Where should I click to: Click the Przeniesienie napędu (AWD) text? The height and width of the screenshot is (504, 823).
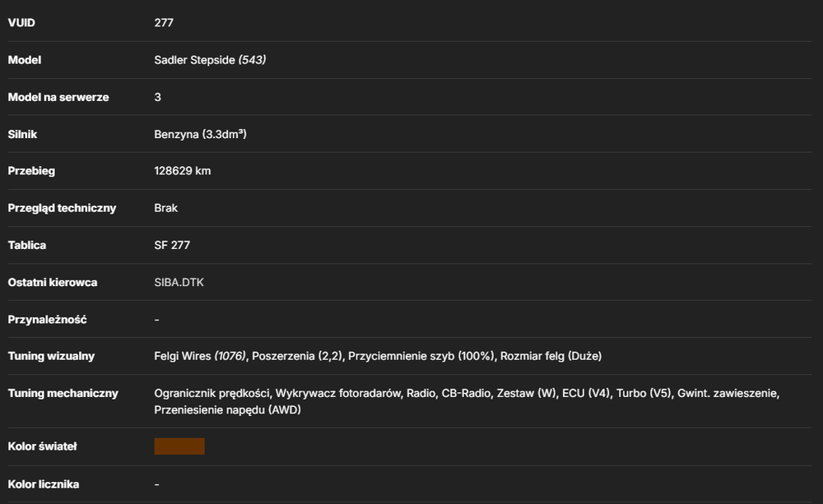(227, 410)
